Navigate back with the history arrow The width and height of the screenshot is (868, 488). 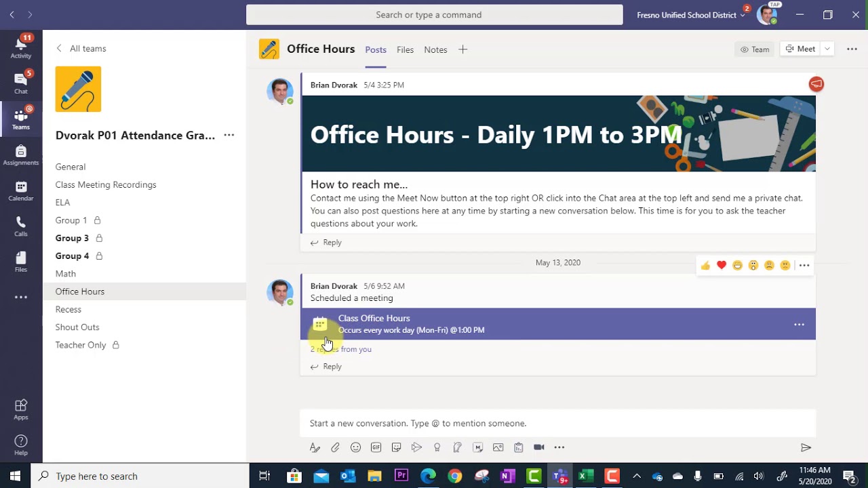coord(12,15)
